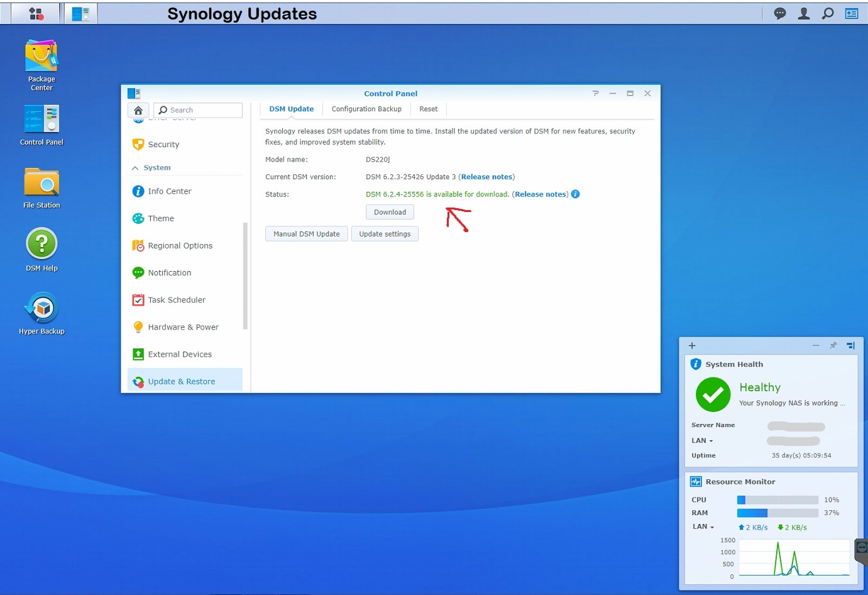868x595 pixels.
Task: Click the Control Panel taskbar icon
Action: point(80,13)
